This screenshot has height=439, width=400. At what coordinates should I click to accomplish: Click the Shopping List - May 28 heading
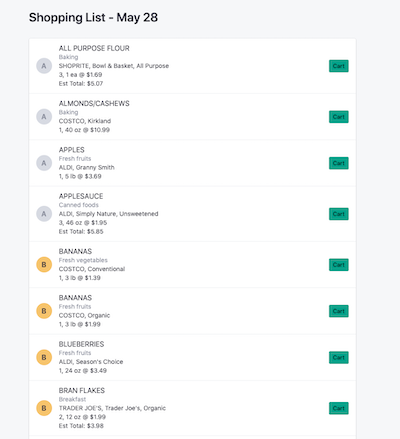click(x=93, y=17)
